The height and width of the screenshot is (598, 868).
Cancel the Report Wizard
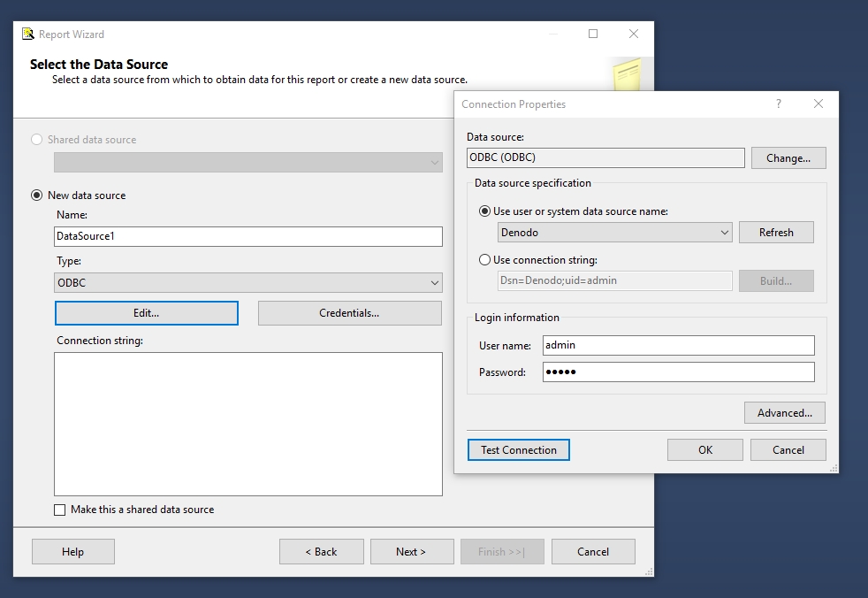tap(593, 551)
